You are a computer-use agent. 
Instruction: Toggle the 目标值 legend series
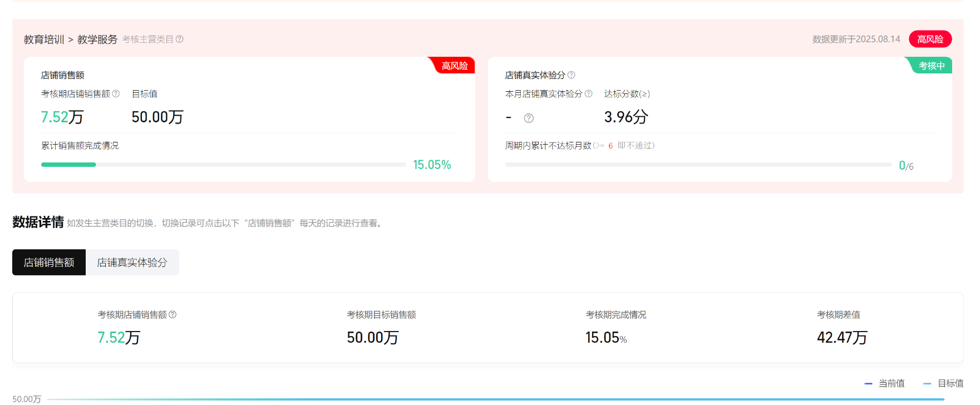point(943,383)
